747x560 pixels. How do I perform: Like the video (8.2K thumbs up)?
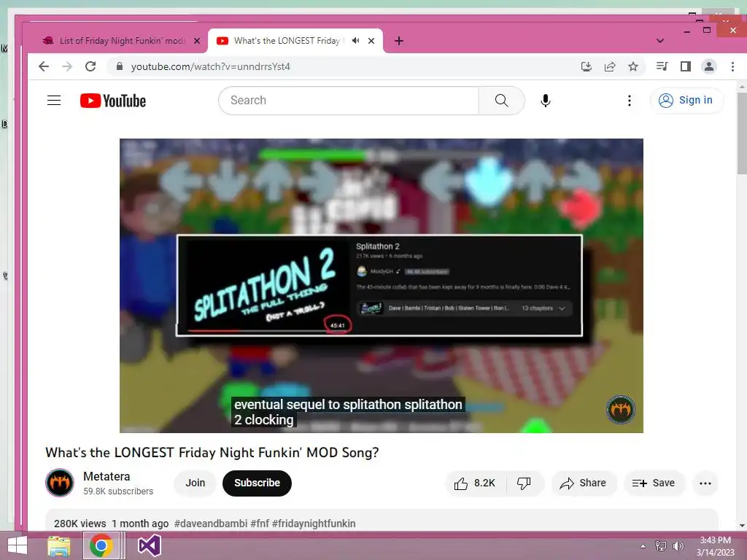coord(475,483)
